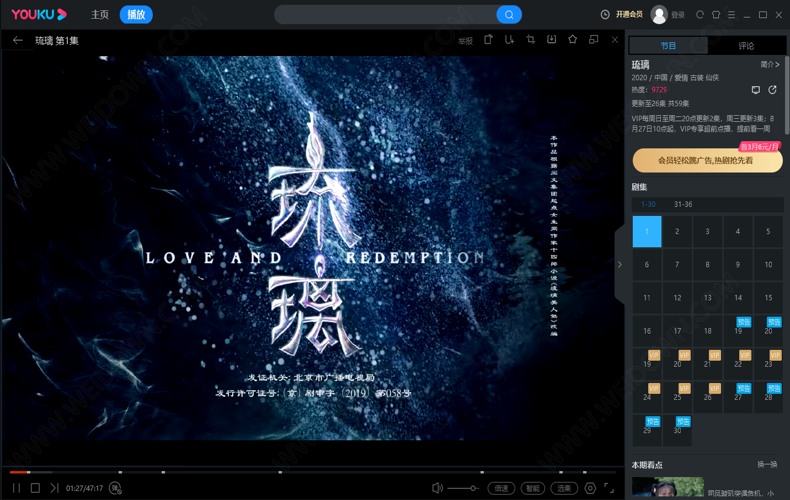Open the 智能 quality selector
790x500 pixels.
pos(533,488)
